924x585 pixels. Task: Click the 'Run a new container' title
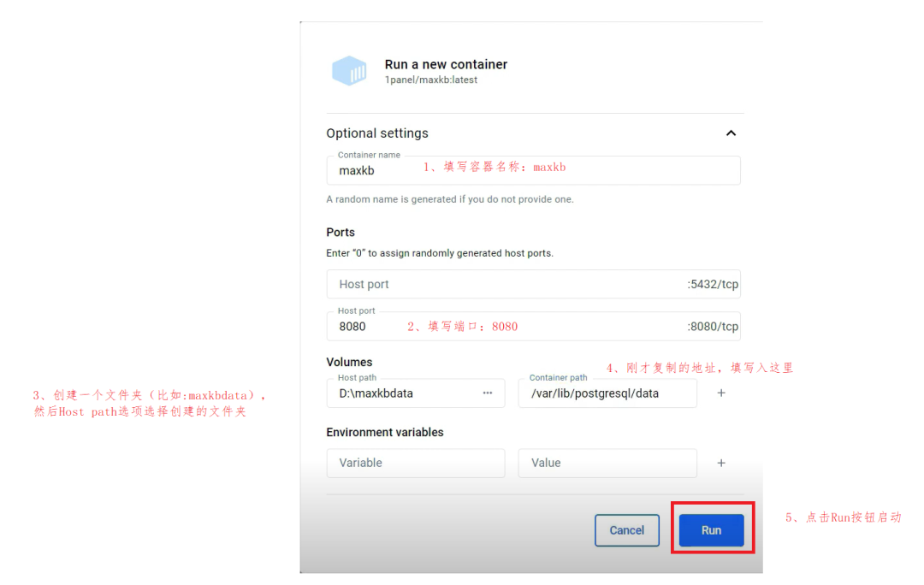446,64
